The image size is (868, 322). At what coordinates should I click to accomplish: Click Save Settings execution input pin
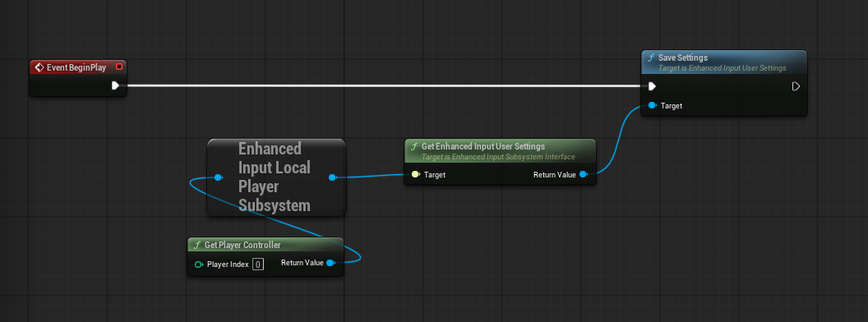point(652,85)
